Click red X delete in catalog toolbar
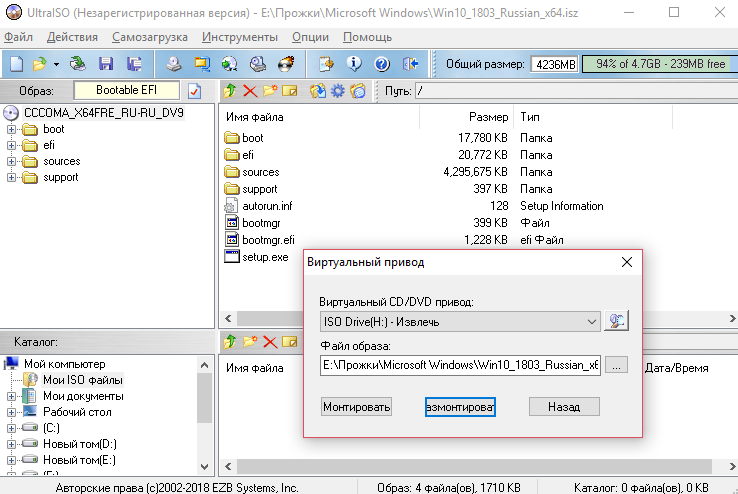The width and height of the screenshot is (738, 494). (x=270, y=342)
